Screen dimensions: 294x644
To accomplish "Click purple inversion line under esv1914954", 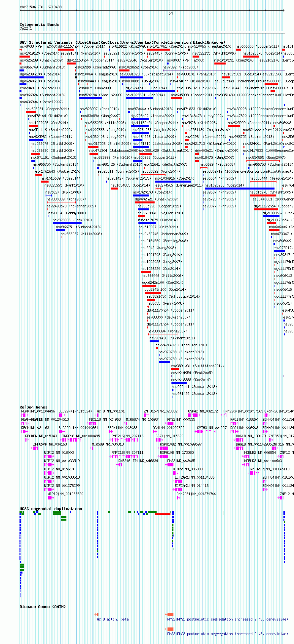I will (227, 376).
